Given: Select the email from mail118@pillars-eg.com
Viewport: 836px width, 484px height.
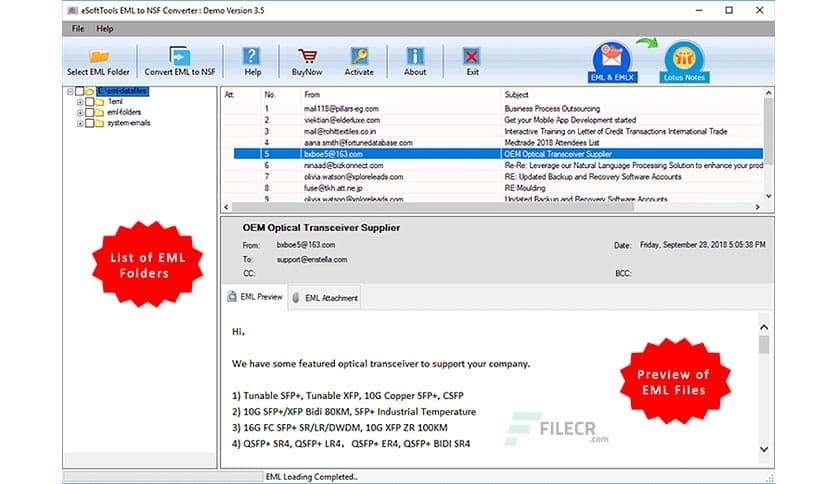Looking at the screenshot, I should pyautogui.click(x=341, y=109).
